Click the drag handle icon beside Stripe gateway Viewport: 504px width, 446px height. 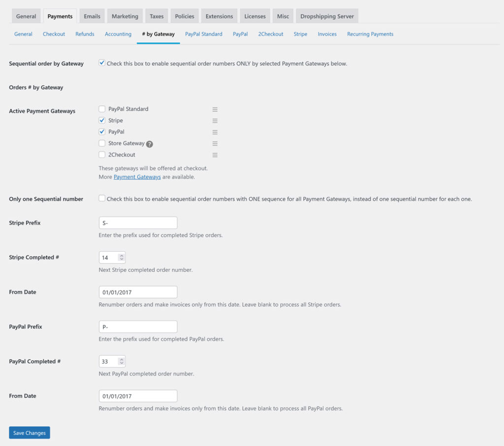(215, 121)
